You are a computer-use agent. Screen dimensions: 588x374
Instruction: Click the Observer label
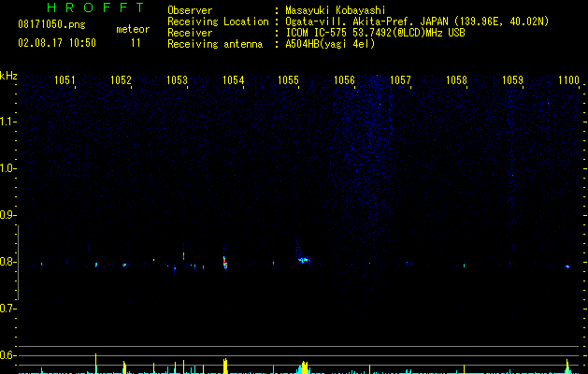point(190,10)
